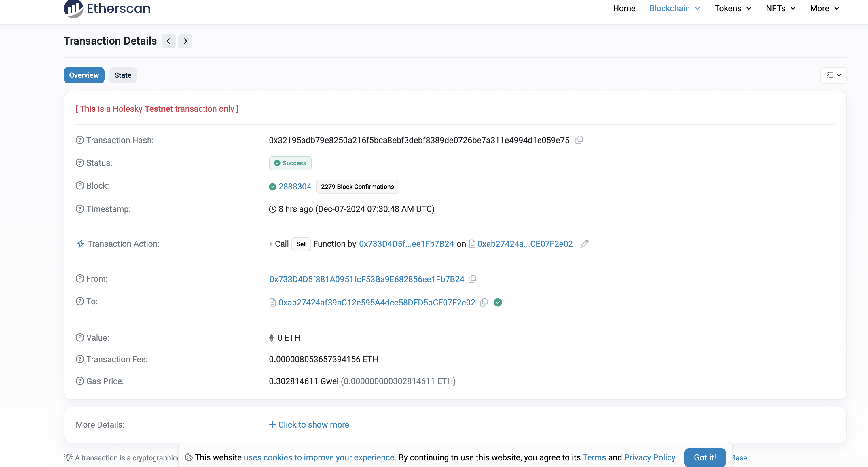Open the Blockchain dropdown menu
This screenshot has width=868, height=467.
coord(674,8)
